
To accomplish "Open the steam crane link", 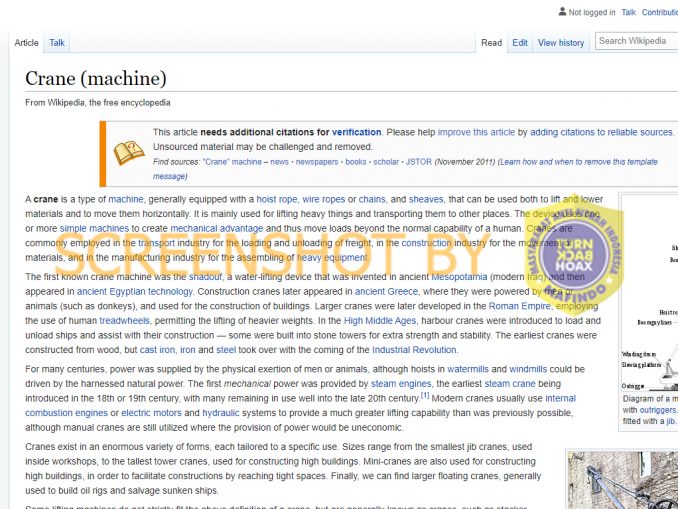I will click(x=510, y=384).
